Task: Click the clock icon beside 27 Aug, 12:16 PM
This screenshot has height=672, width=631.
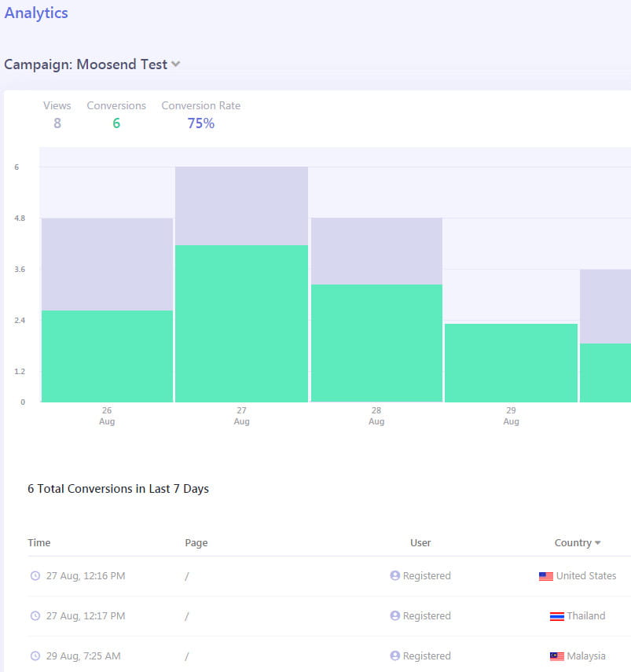Action: 35,576
